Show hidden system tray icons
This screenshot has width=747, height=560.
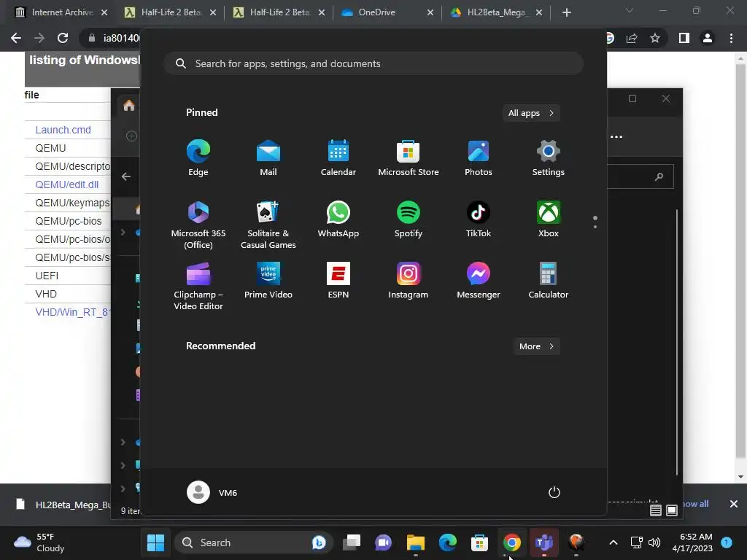[x=614, y=542]
